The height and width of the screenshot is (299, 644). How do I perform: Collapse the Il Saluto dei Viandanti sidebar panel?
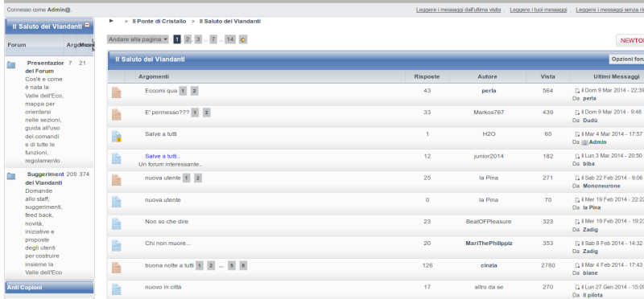click(87, 25)
